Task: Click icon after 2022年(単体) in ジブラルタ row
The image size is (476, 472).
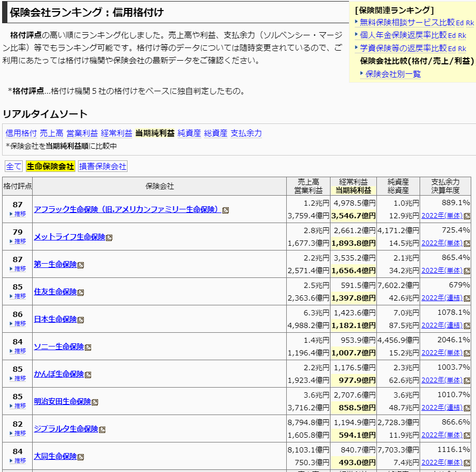Action: tap(467, 436)
